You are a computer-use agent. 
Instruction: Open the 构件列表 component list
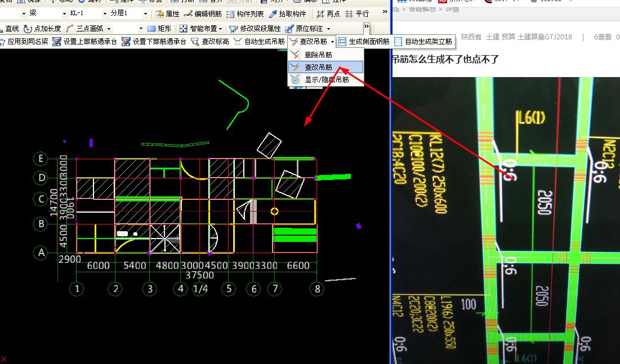pyautogui.click(x=245, y=14)
